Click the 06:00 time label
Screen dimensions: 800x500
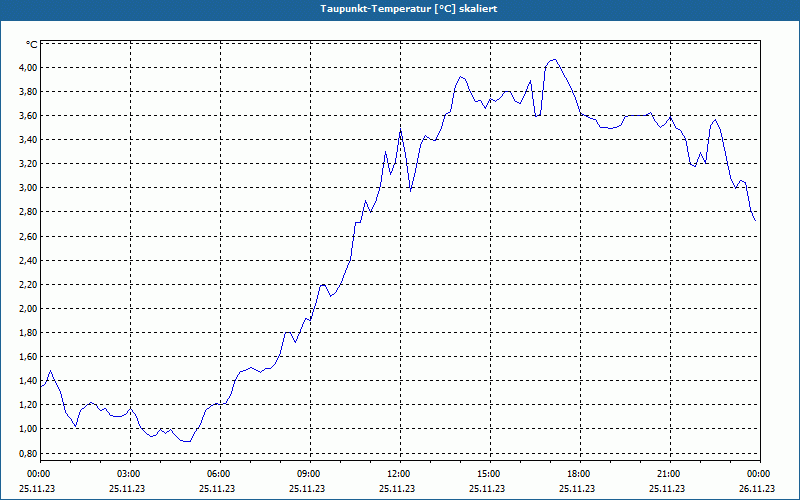(220, 474)
